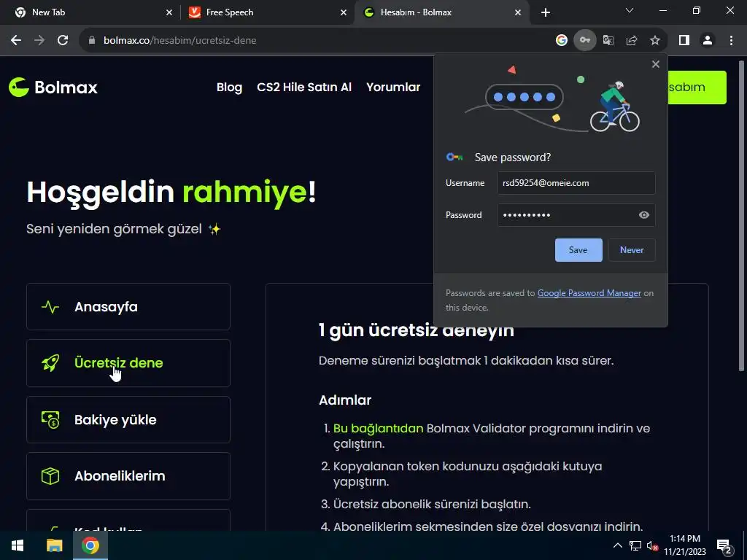Follow the Bu bağlantıdan download link
This screenshot has height=560, width=747.
pyautogui.click(x=378, y=429)
